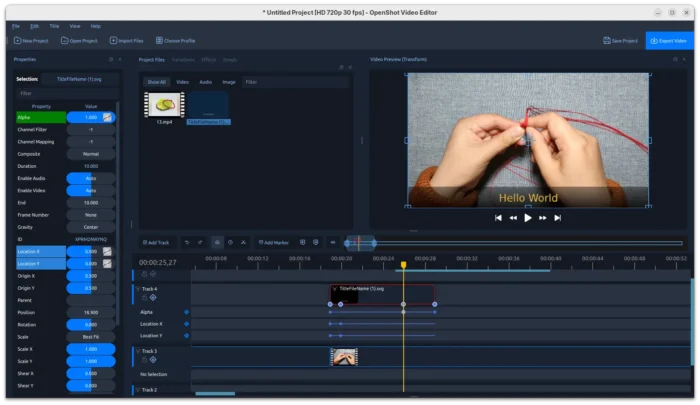Click the New Project toolbar icon
The height and width of the screenshot is (405, 700).
17,41
